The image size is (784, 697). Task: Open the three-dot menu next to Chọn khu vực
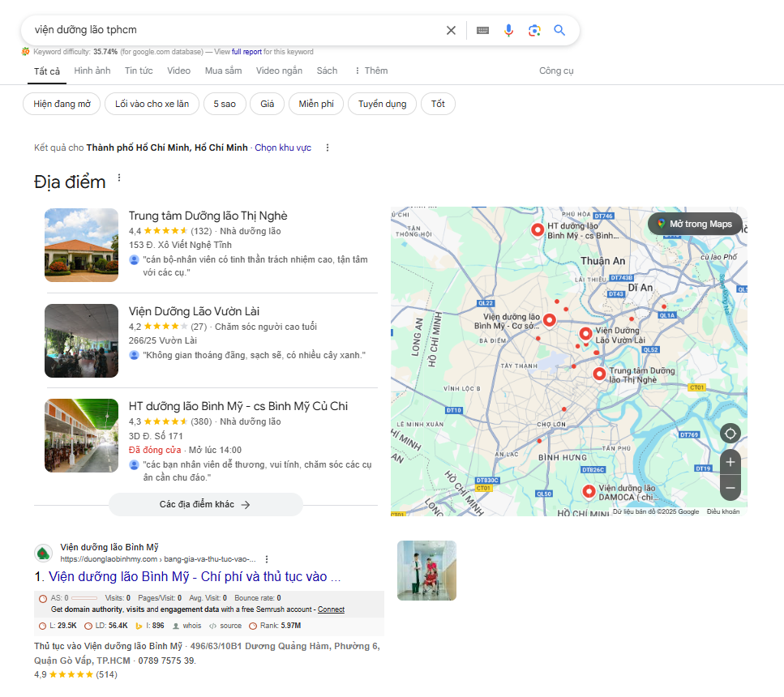point(328,148)
